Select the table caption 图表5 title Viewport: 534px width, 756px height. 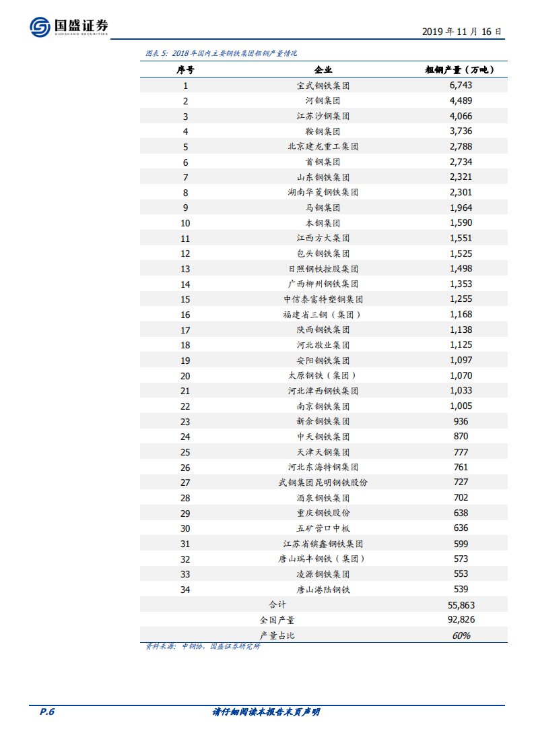pyautogui.click(x=222, y=53)
